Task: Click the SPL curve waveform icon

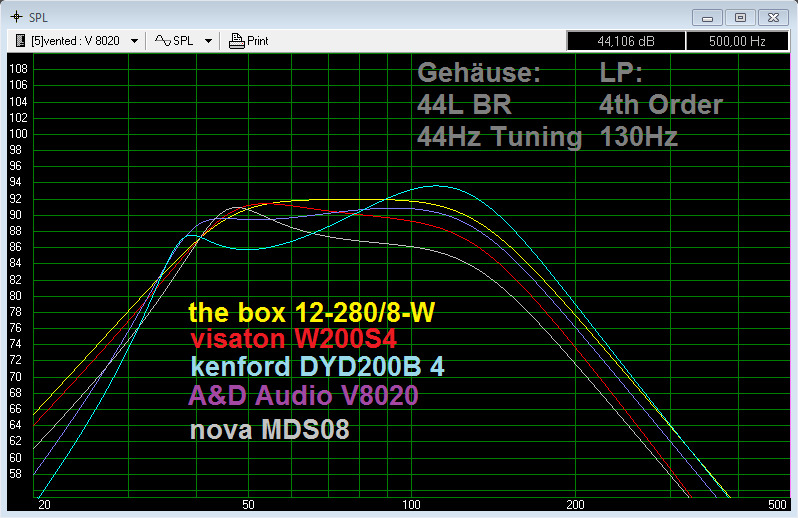Action: click(x=163, y=41)
